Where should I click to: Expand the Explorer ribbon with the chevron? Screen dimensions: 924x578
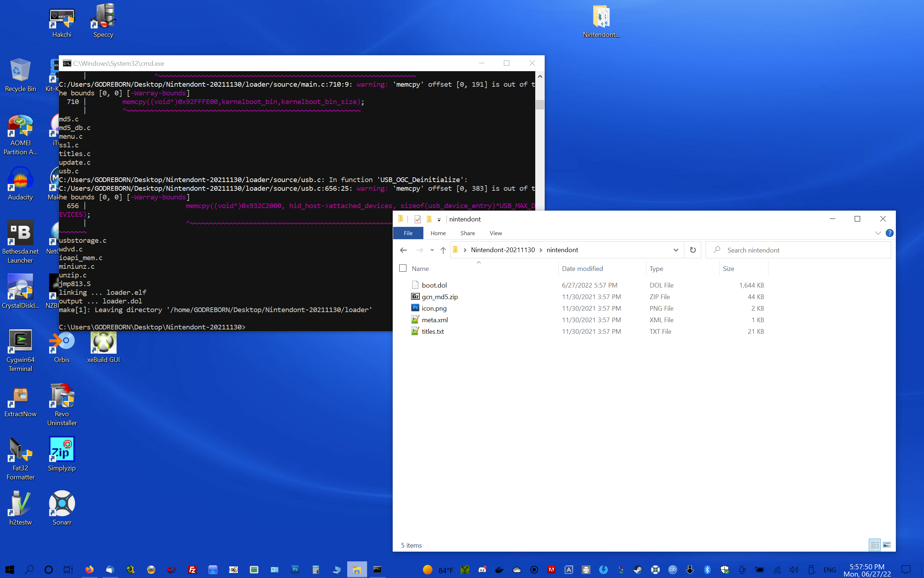pyautogui.click(x=878, y=233)
